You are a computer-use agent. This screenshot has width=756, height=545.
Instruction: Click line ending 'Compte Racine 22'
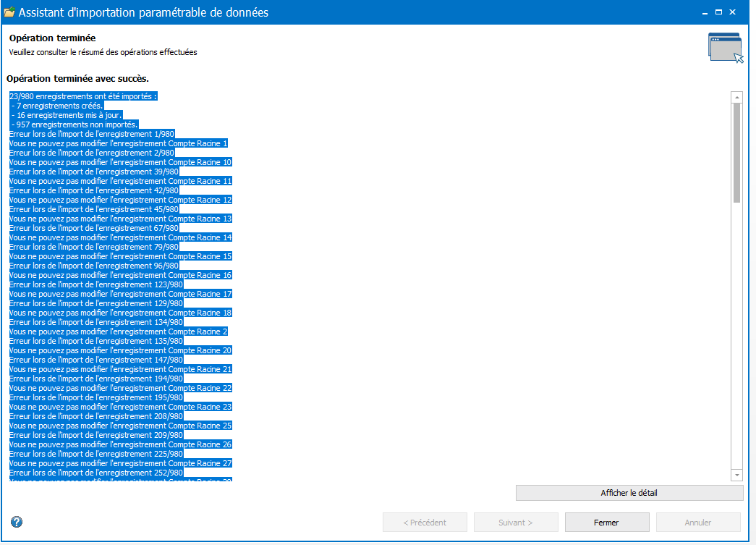coord(121,388)
